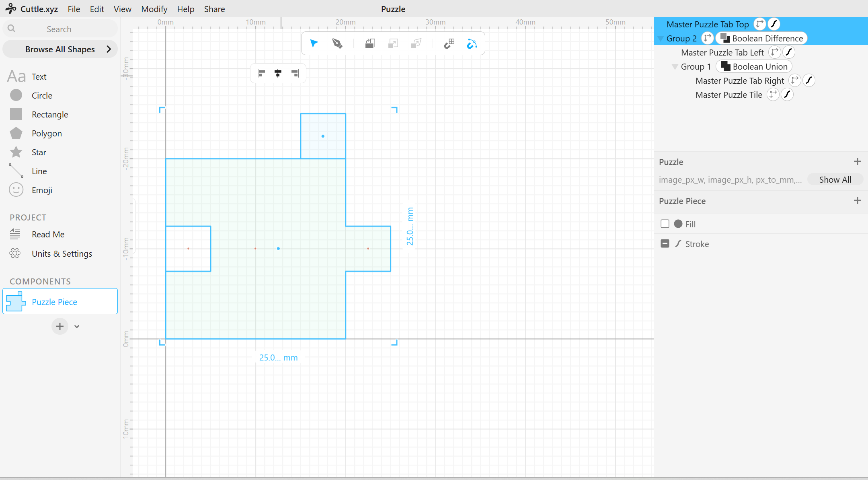
Task: Click Boolean Union modifier on Group 1
Action: pyautogui.click(x=754, y=66)
